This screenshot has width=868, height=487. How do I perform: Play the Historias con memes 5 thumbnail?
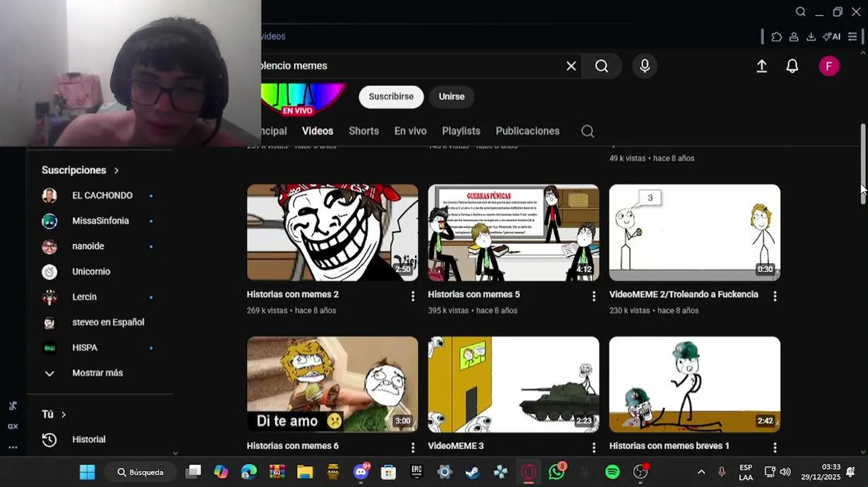[514, 232]
